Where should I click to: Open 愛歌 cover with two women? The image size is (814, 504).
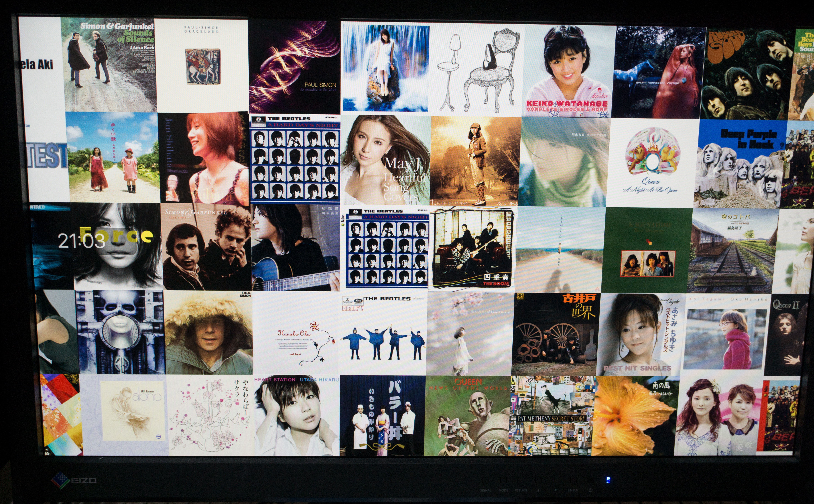[719, 416]
